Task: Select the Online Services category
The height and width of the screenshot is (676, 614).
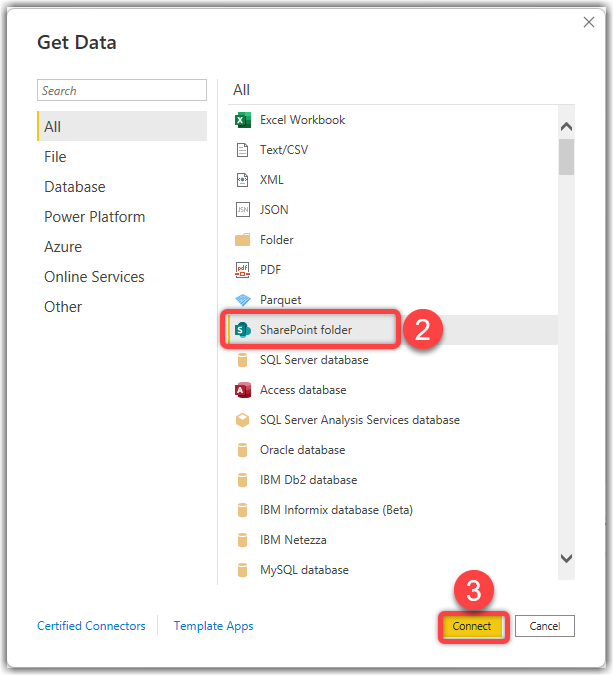Action: point(122,276)
